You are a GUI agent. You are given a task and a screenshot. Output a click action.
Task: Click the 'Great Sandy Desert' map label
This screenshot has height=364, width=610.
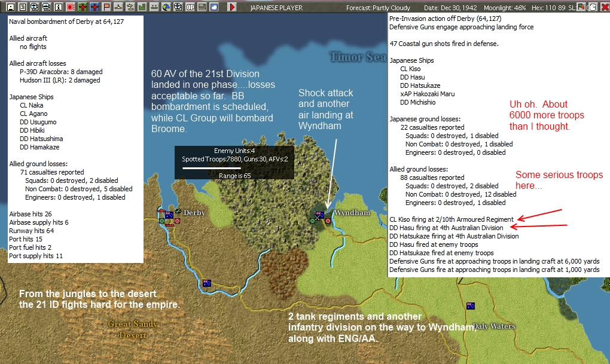133,329
